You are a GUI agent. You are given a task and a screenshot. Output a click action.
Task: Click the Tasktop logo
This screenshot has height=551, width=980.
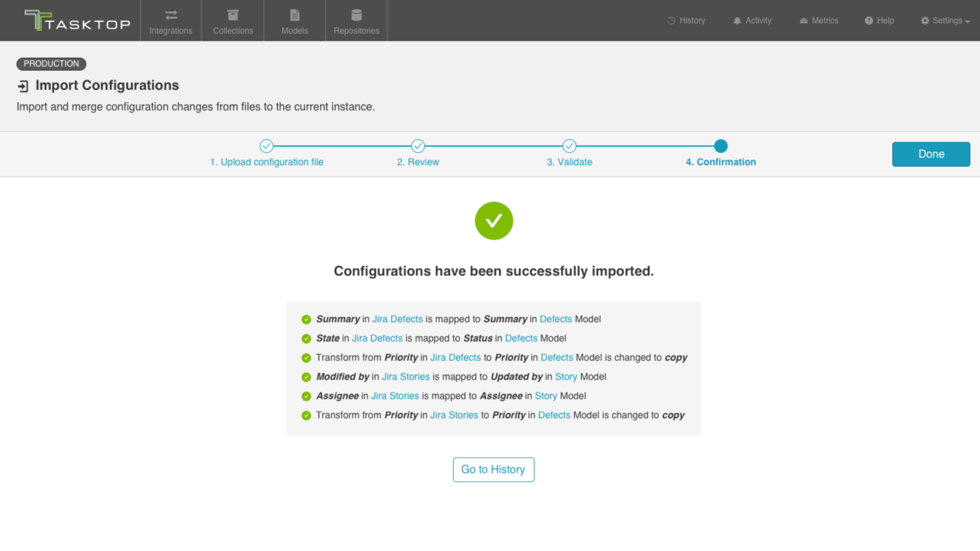[77, 20]
